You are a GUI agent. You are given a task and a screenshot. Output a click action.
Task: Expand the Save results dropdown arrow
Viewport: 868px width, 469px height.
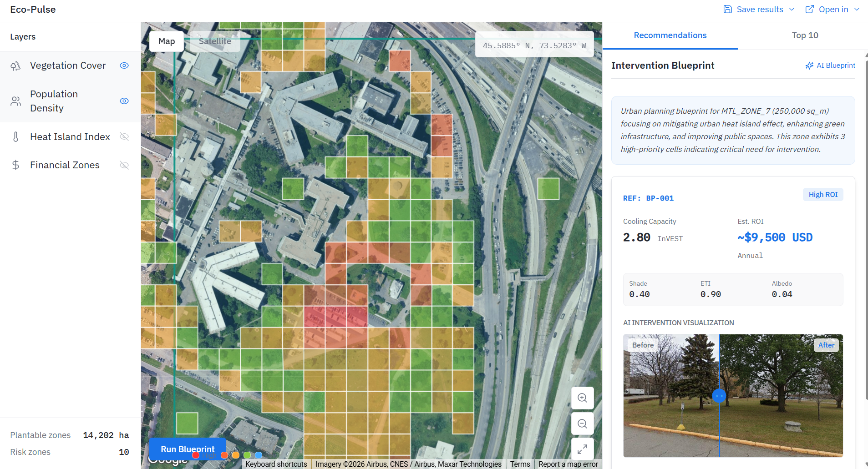tap(792, 9)
